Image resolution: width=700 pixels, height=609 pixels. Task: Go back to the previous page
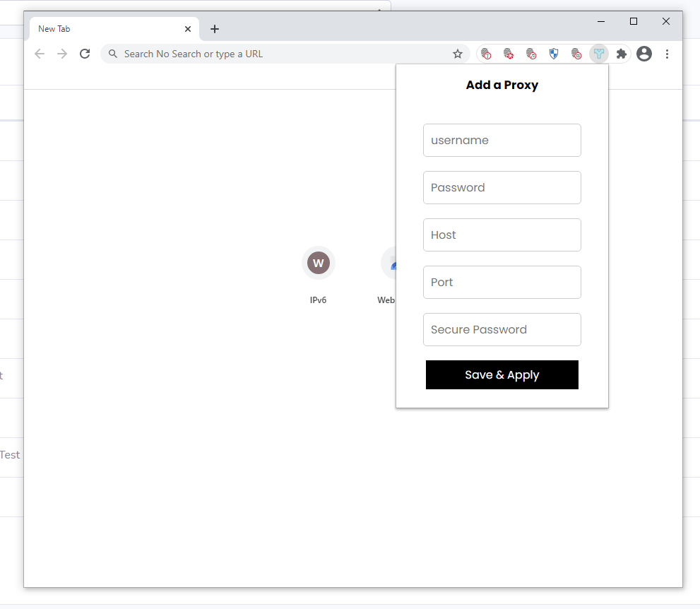coord(40,54)
